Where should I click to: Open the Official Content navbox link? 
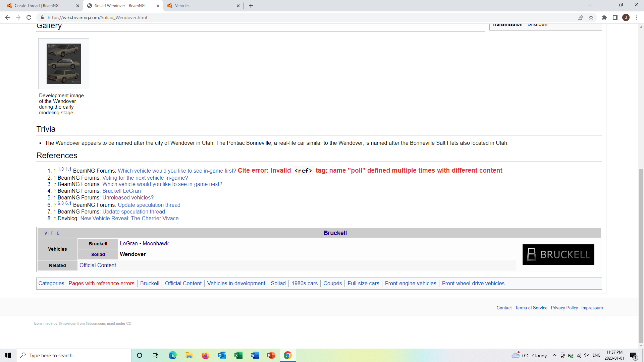pos(98,265)
